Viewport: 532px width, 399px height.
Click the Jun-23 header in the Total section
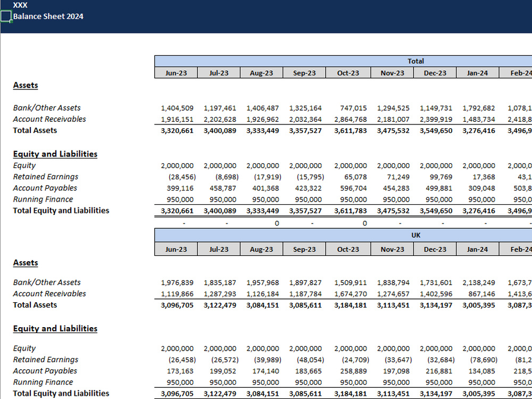click(176, 73)
